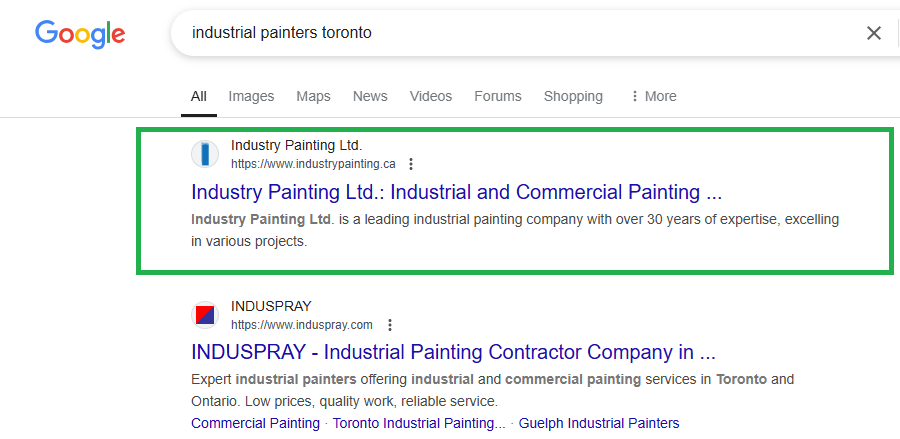Open the Toronto Industrial Painting sitelink
The width and height of the screenshot is (900, 439).
[419, 423]
